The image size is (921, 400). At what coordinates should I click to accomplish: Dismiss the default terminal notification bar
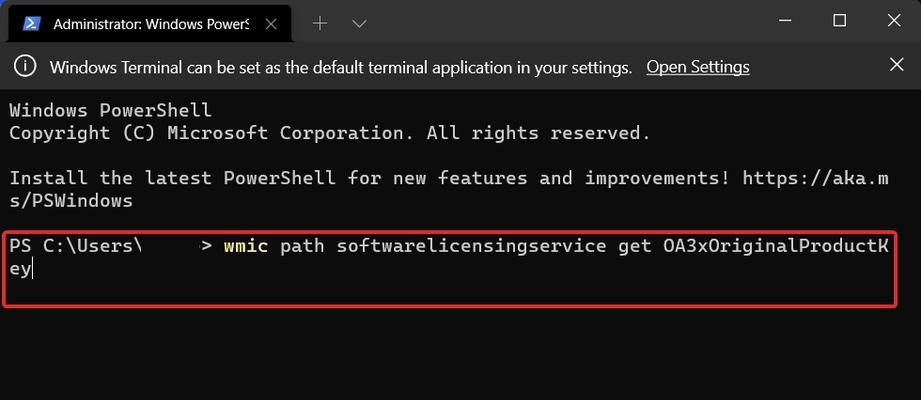pyautogui.click(x=896, y=65)
